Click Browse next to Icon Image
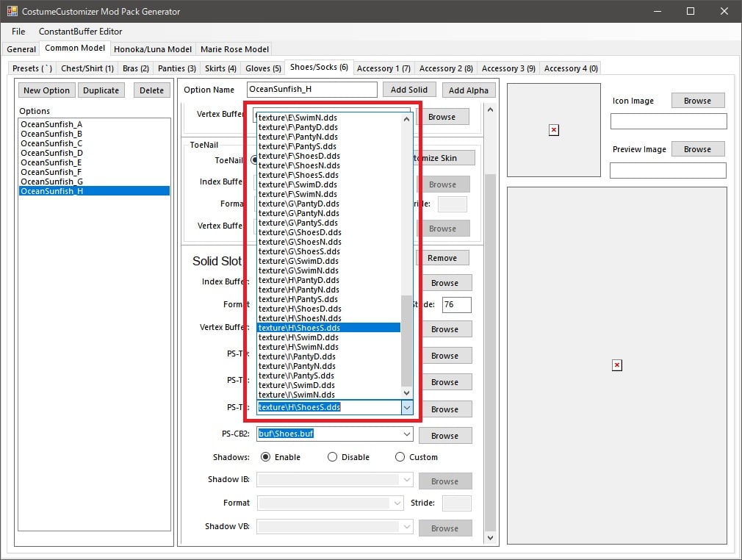The image size is (742, 560). [697, 101]
